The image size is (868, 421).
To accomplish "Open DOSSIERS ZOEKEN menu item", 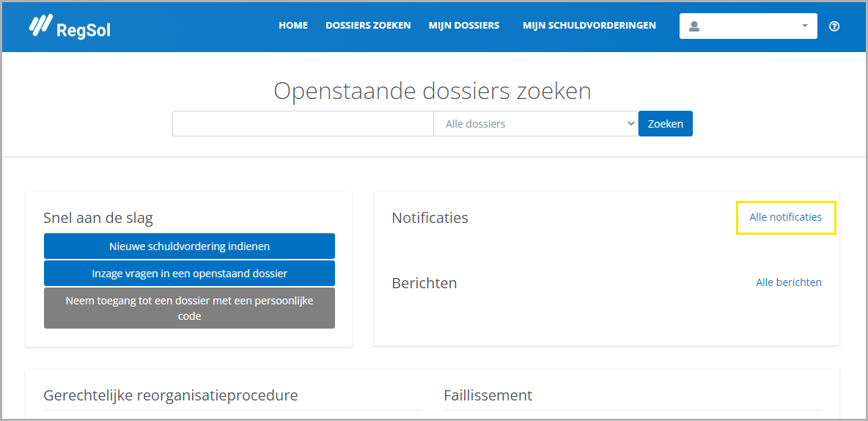I will pyautogui.click(x=368, y=26).
